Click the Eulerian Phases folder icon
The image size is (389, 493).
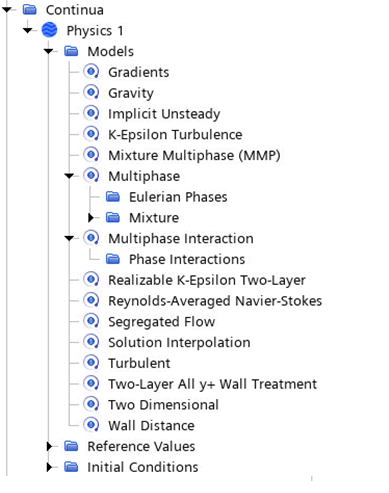(x=113, y=197)
